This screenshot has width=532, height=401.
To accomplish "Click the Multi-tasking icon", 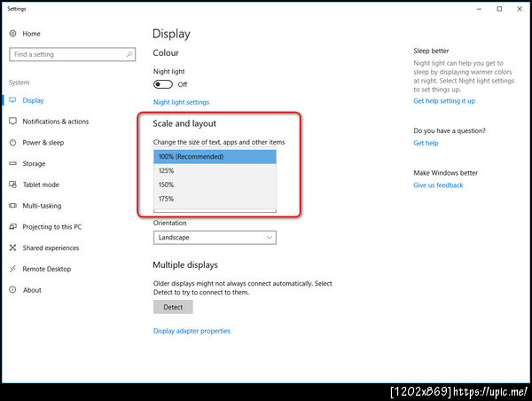I will click(x=12, y=206).
